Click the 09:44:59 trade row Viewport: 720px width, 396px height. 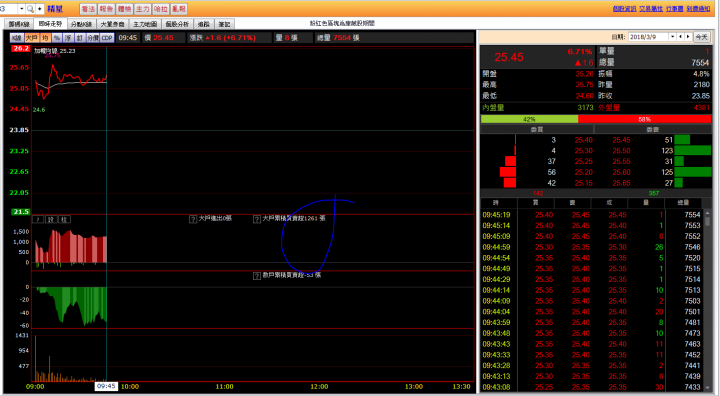[x=591, y=247]
